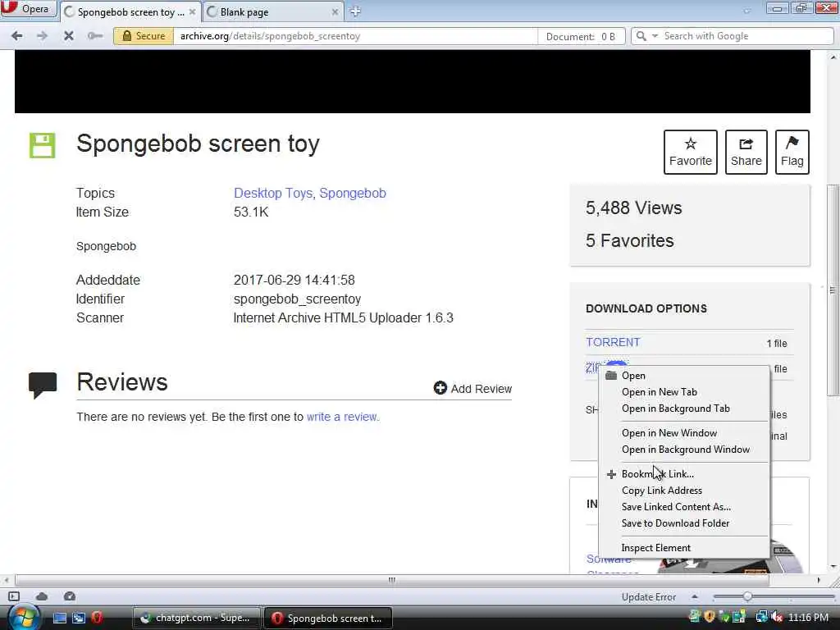Open the Opera main menu button
The width and height of the screenshot is (840, 630).
click(x=28, y=9)
